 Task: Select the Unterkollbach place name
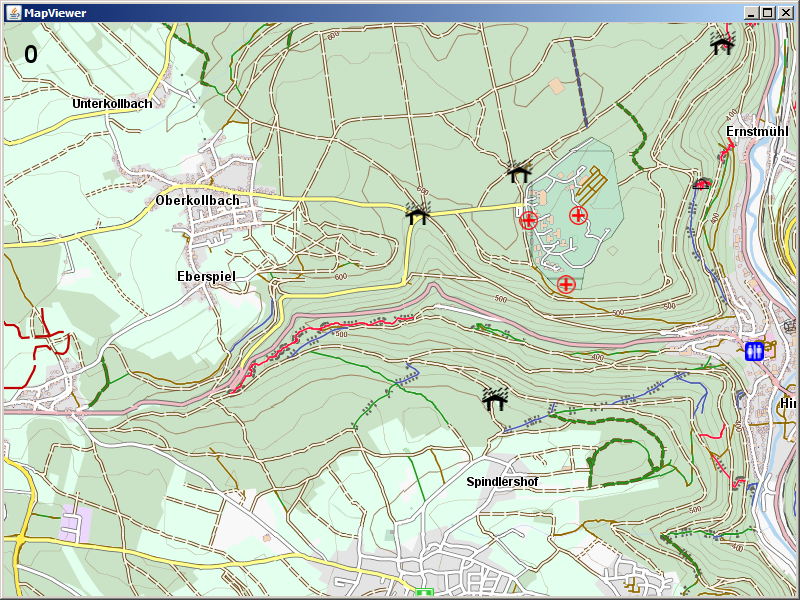pyautogui.click(x=112, y=103)
